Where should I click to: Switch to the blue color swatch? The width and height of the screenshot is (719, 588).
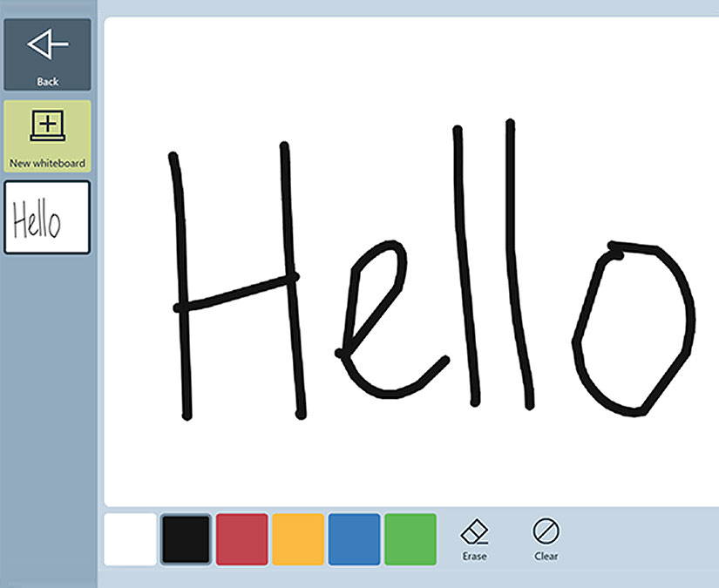click(x=355, y=539)
